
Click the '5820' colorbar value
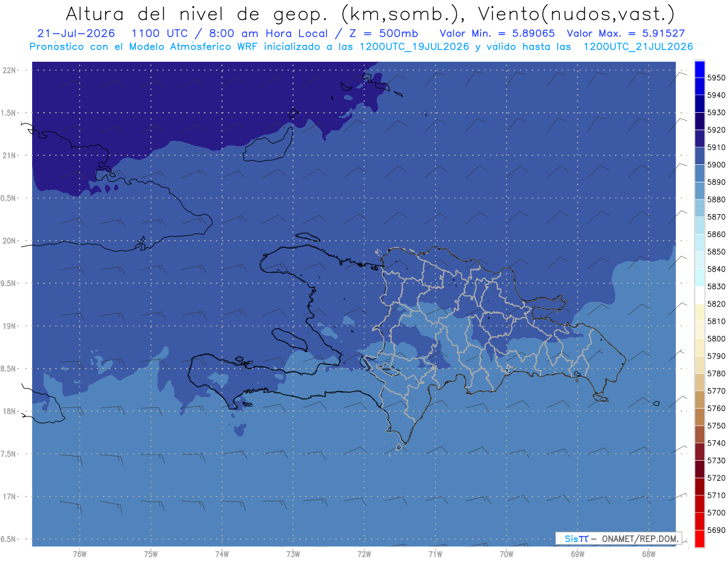point(716,304)
